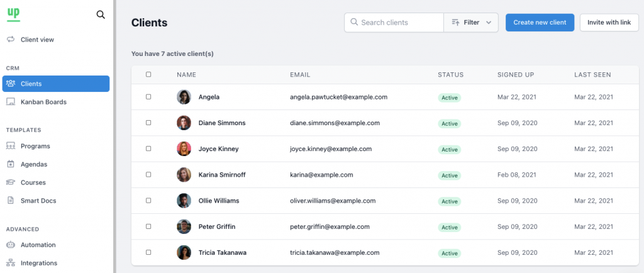Click the Automation robot icon

pos(11,245)
